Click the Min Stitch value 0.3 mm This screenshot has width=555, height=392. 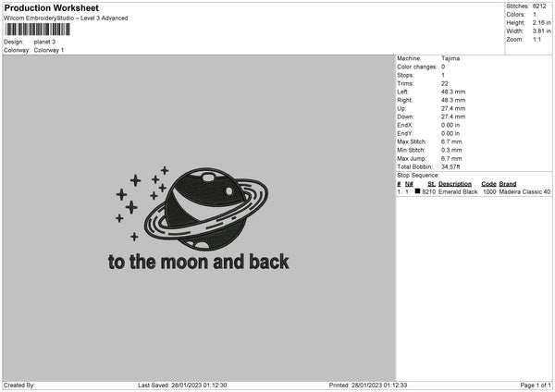pyautogui.click(x=451, y=150)
